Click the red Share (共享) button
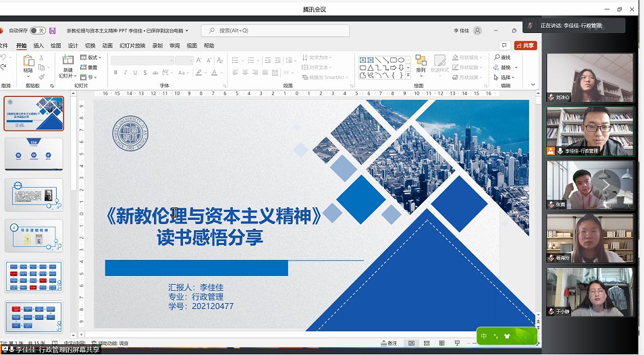 (526, 45)
